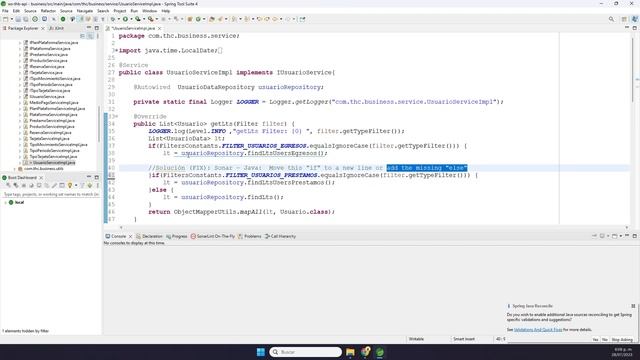Expand the com.thc.business.utils package
Image resolution: width=640 pixels, height=360 pixels.
[x=15, y=169]
